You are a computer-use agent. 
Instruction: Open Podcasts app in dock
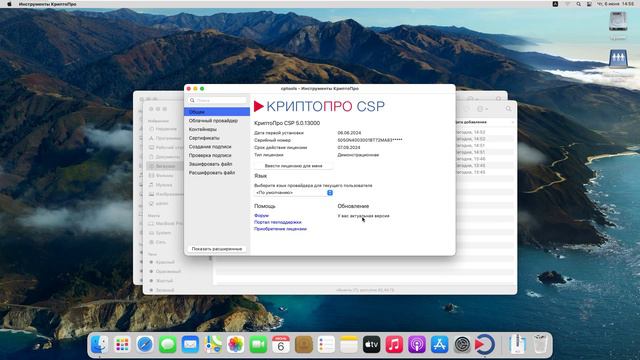coord(417,345)
